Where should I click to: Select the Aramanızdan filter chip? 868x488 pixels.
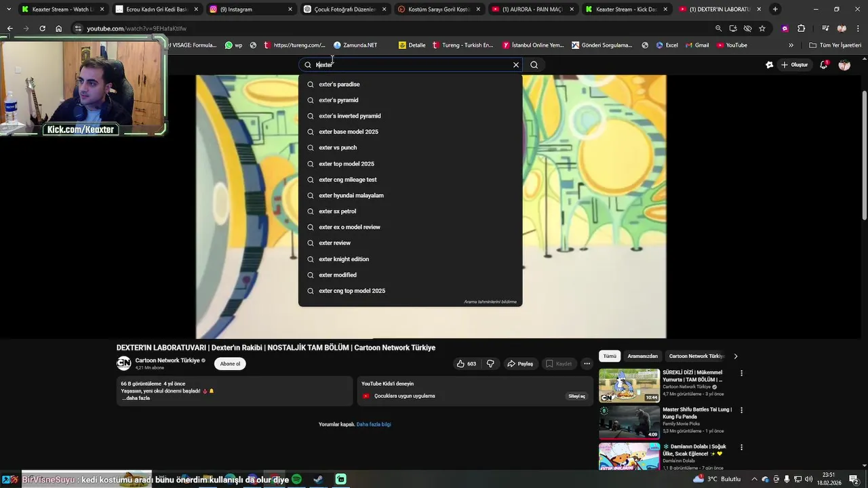click(x=643, y=356)
